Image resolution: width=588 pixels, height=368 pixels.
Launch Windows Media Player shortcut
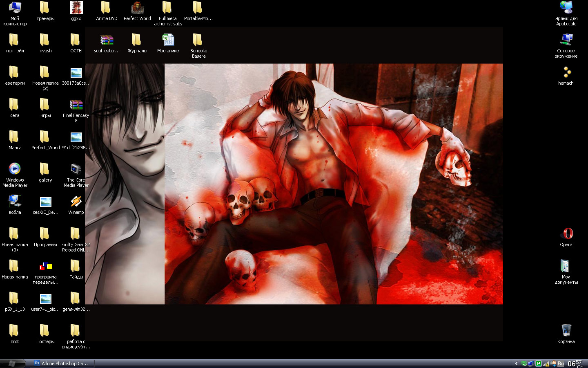[x=15, y=175]
